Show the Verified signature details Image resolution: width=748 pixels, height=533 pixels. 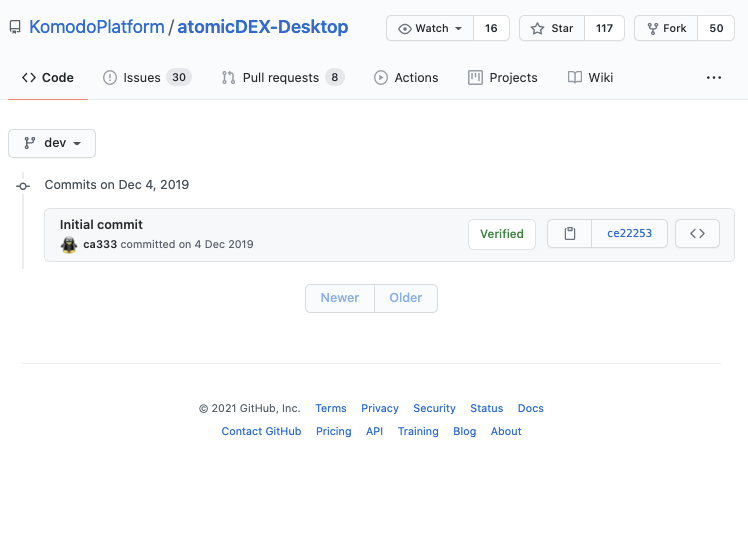pos(502,234)
